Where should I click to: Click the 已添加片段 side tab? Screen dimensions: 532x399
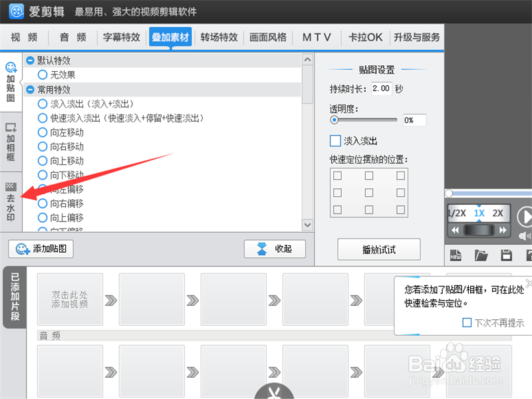[x=15, y=297]
